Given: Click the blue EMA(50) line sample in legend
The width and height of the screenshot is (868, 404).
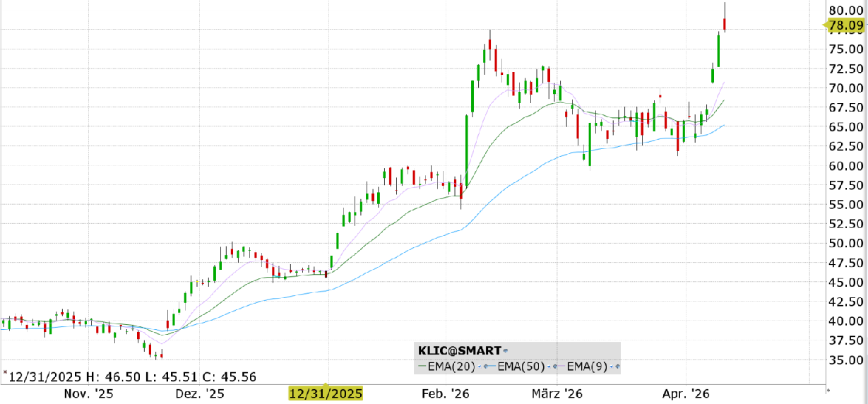Looking at the screenshot, I should pos(492,366).
